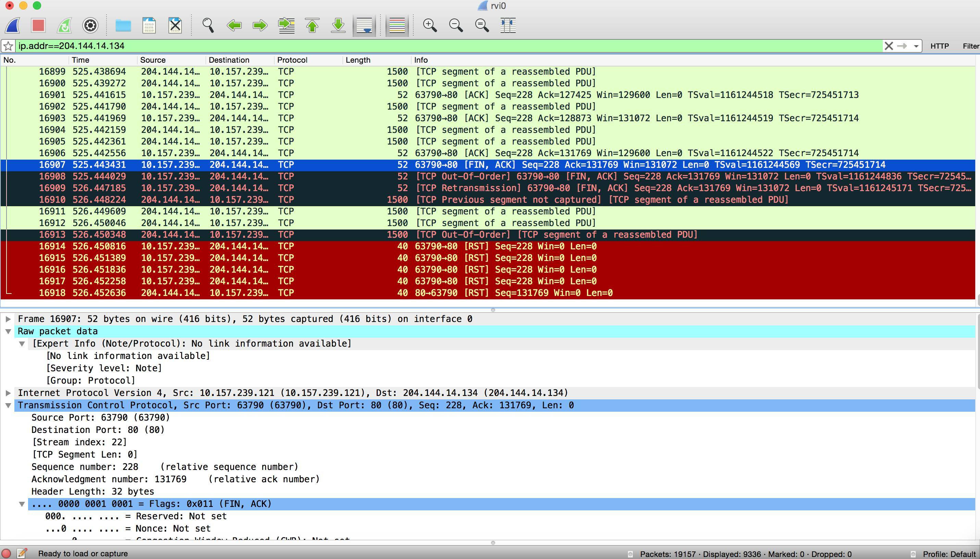Select the Source Port: 63790 field
The image size is (980, 559).
(101, 418)
